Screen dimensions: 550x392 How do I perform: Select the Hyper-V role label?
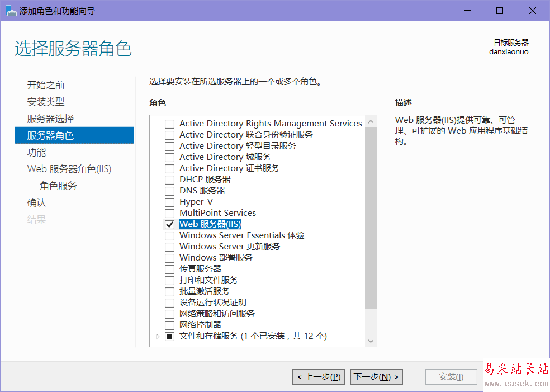pos(196,202)
